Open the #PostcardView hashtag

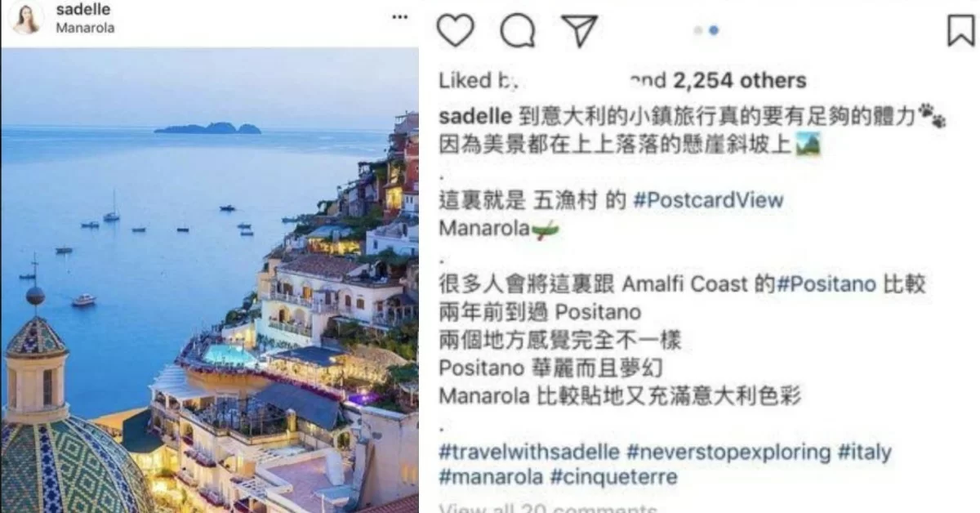tap(708, 200)
